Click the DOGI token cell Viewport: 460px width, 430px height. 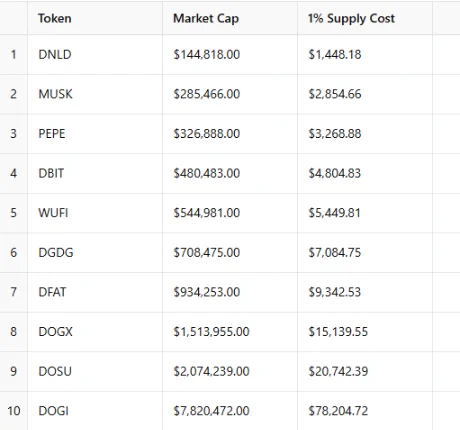point(95,411)
